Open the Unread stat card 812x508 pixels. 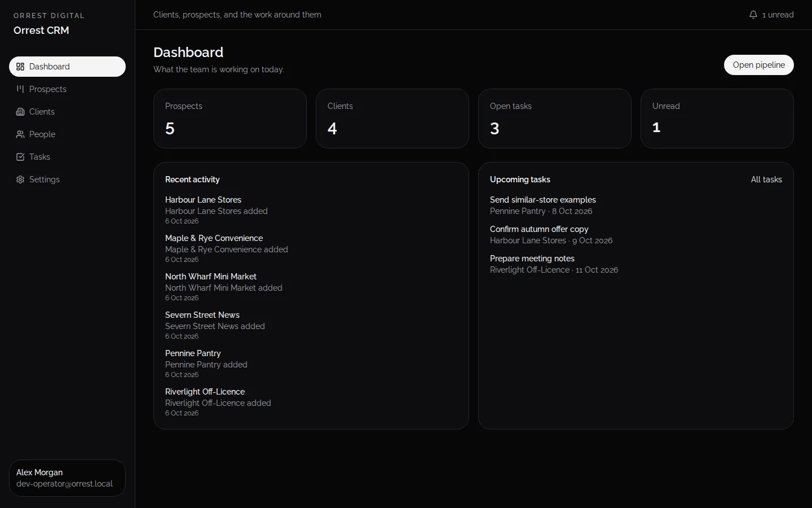tap(717, 119)
